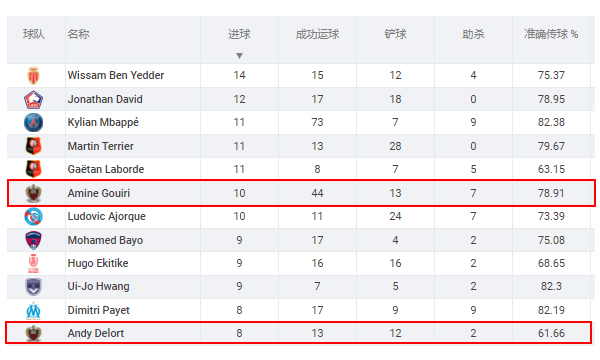Click the Marseille logo beside Dimitri Payet
Viewport: 600px width, 360px height.
pyautogui.click(x=33, y=311)
